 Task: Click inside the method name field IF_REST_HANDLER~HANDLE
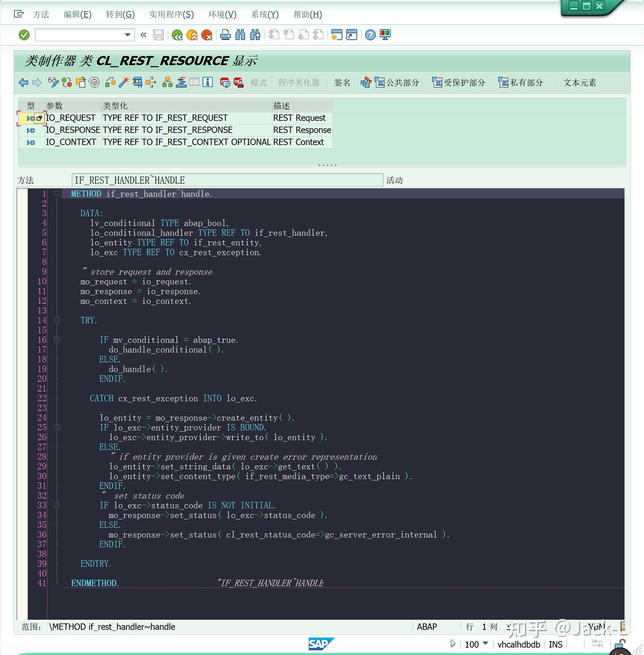tap(224, 180)
